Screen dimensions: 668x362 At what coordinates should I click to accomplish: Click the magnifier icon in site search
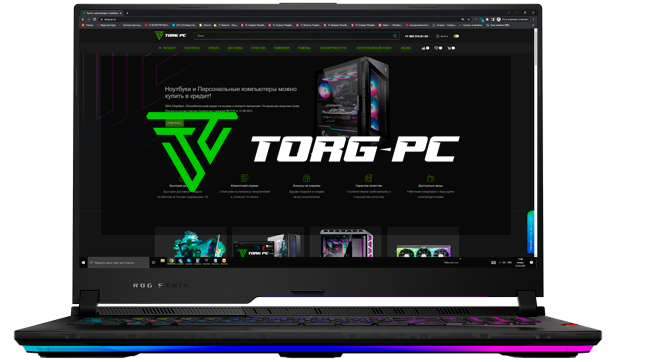click(x=395, y=36)
